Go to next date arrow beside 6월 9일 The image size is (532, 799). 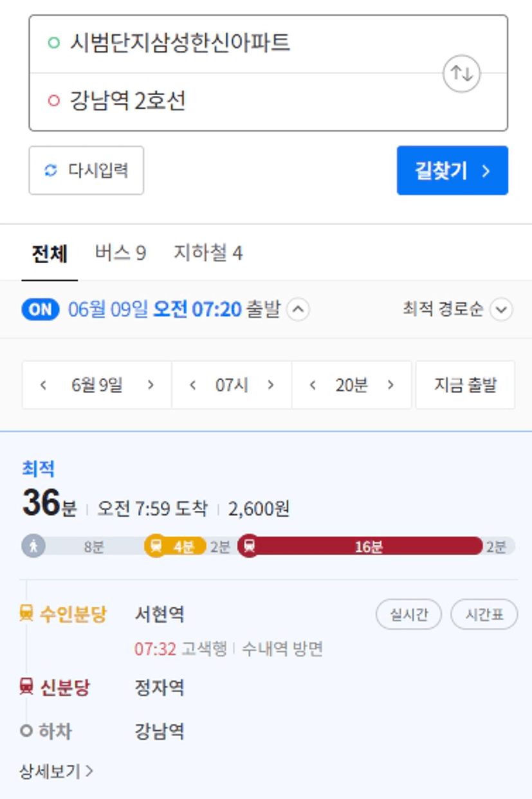[151, 385]
